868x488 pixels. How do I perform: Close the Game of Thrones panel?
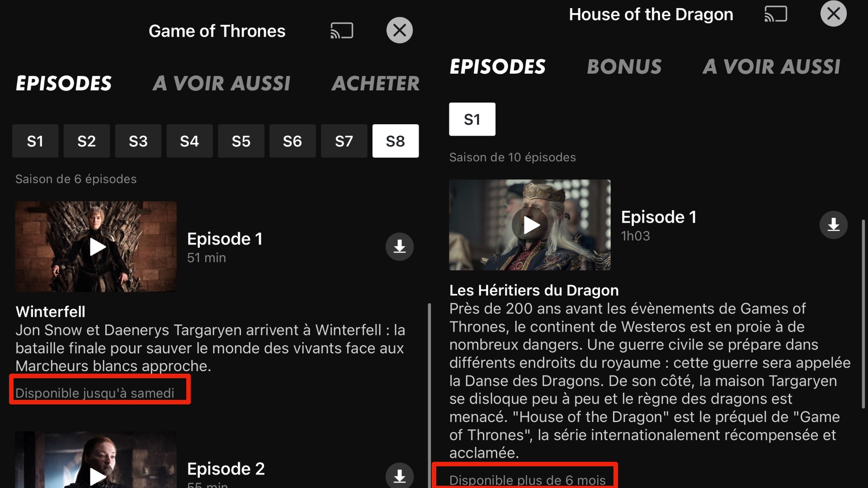[400, 30]
